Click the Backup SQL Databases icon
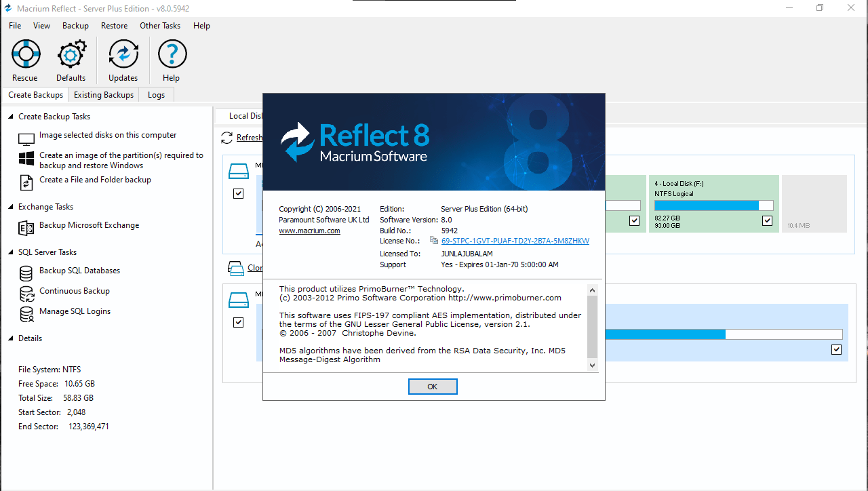Screen dimensions: 868x491 pos(26,273)
